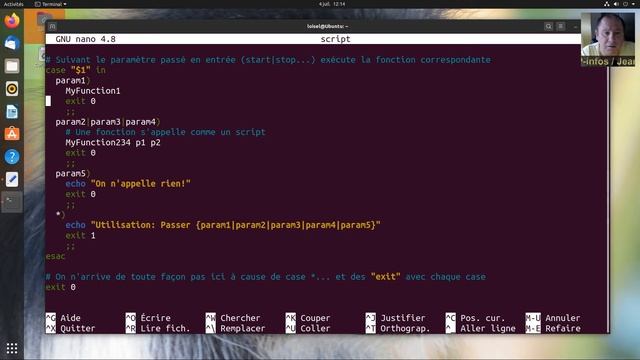
Task: Launch Rhythmbox music player from dock
Action: tap(12, 89)
